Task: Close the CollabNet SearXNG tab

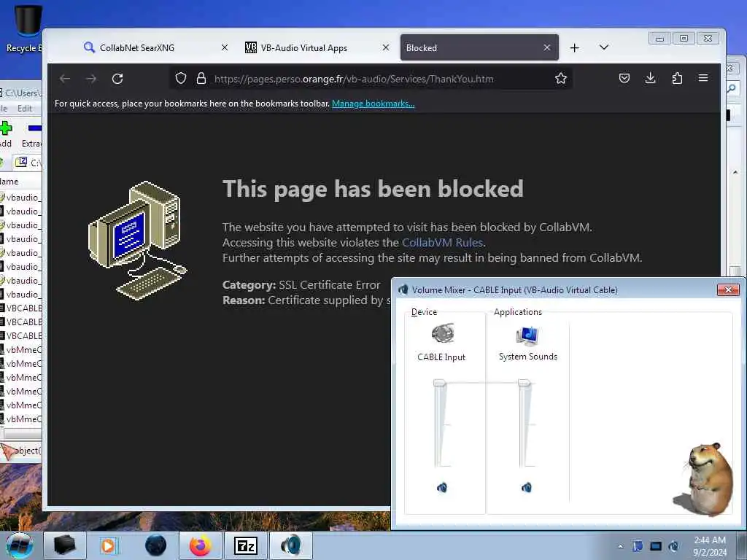Action: click(x=225, y=47)
